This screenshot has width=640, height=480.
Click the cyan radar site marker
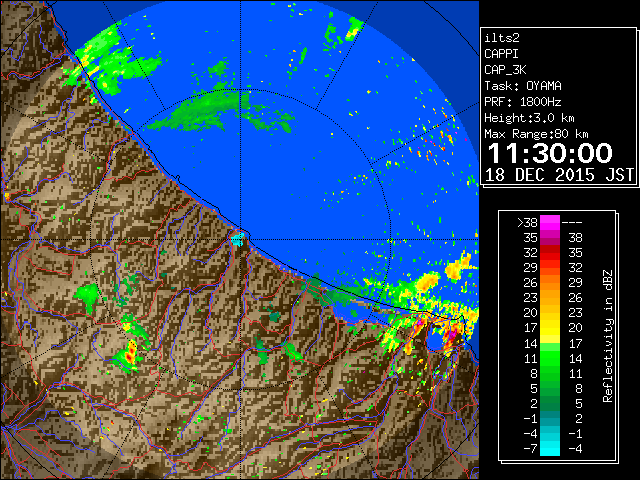pyautogui.click(x=237, y=238)
